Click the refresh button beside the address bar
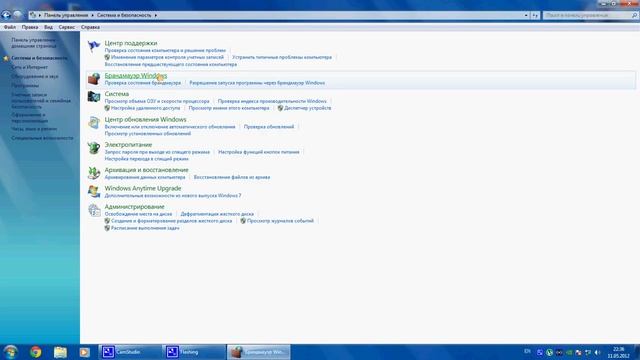 click(535, 15)
